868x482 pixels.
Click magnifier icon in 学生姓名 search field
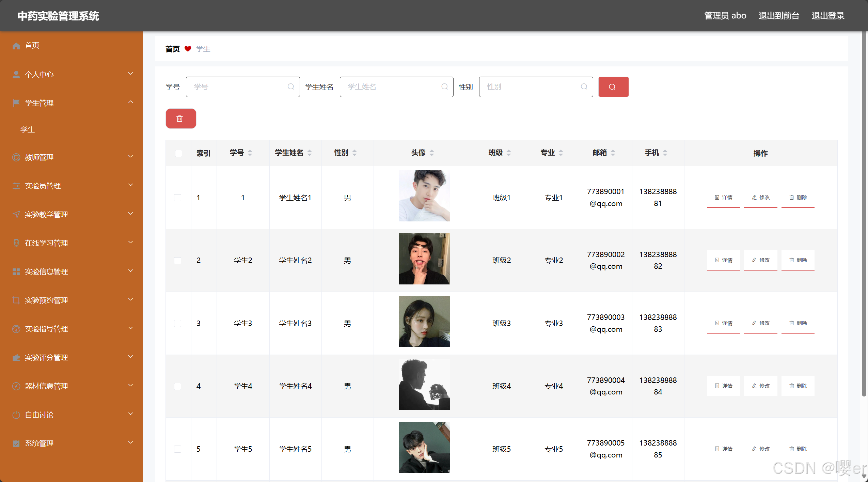pos(444,87)
